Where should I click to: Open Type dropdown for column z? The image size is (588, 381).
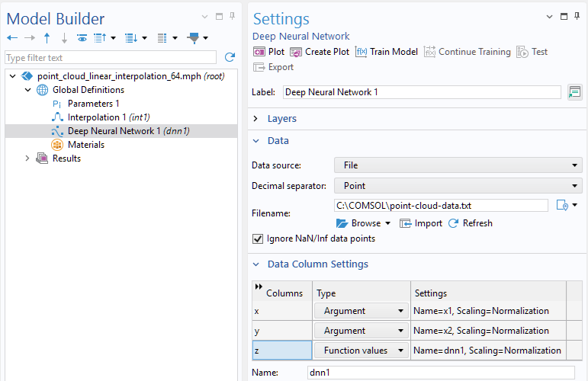[x=361, y=351]
